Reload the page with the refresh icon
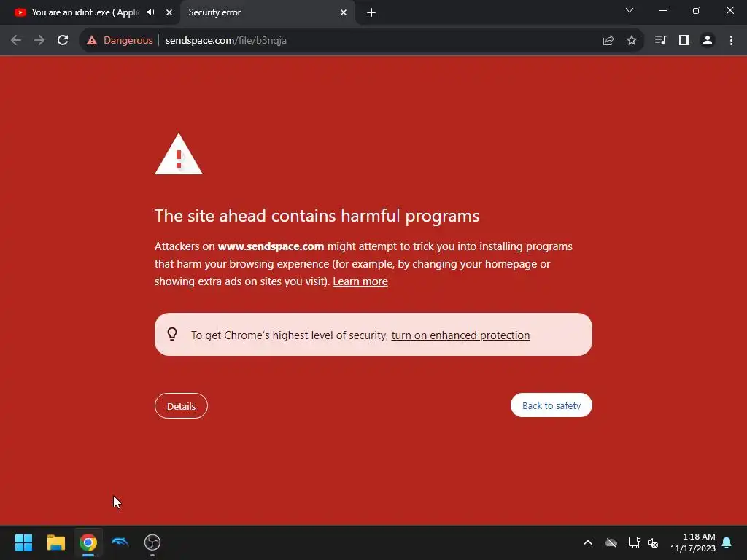Screen dimensions: 747x560 click(63, 41)
